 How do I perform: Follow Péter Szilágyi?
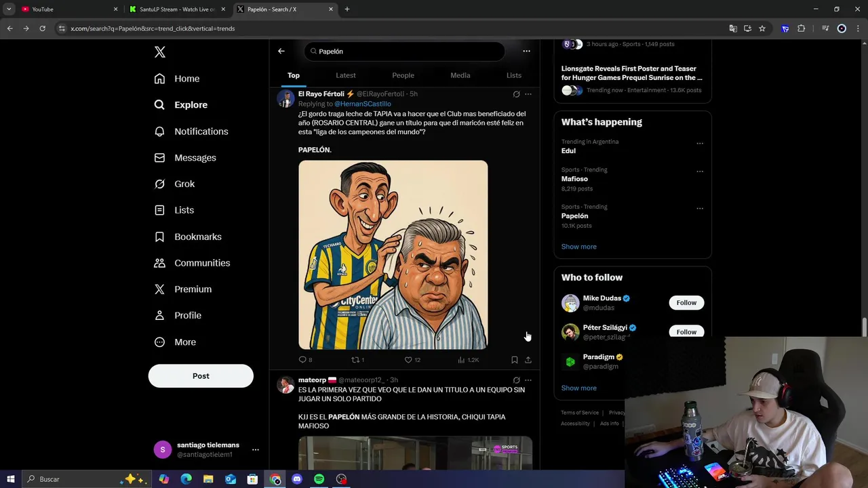pos(686,331)
